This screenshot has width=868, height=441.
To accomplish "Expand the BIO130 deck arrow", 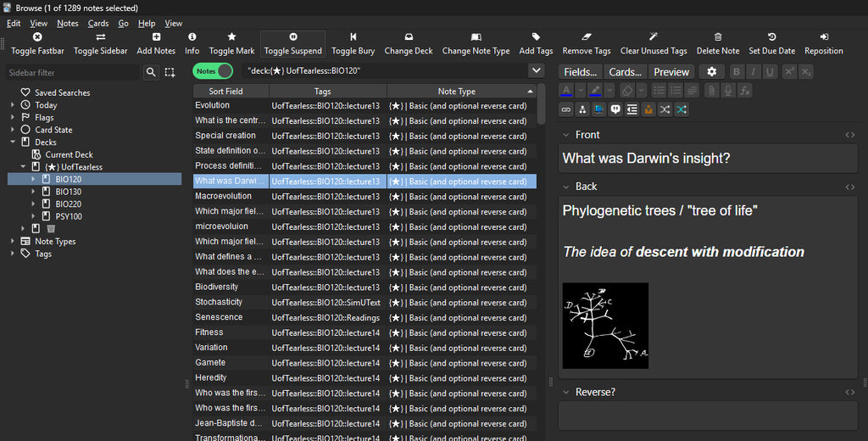I will [33, 192].
